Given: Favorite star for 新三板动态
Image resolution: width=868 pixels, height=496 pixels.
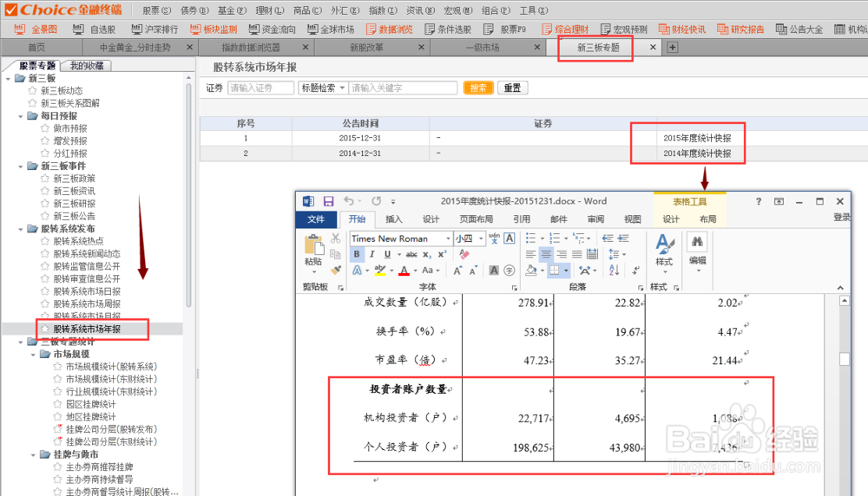Looking at the screenshot, I should click(x=33, y=90).
